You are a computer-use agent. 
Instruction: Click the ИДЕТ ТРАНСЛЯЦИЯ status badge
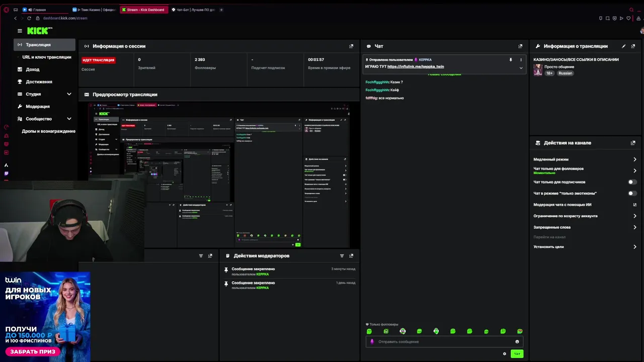(99, 60)
